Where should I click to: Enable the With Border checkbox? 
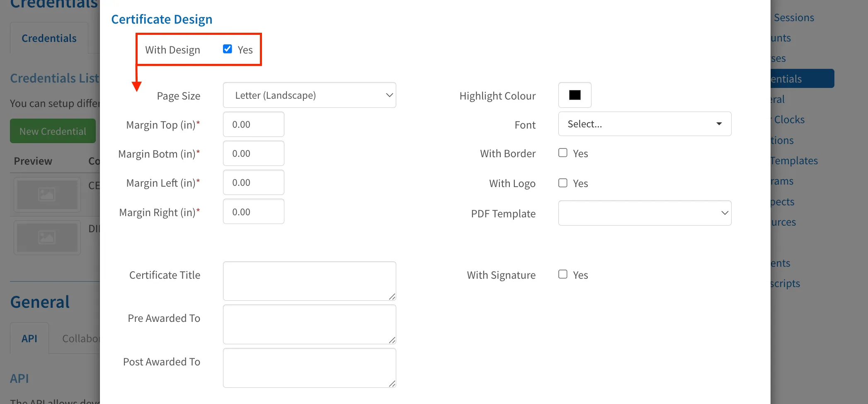(563, 153)
